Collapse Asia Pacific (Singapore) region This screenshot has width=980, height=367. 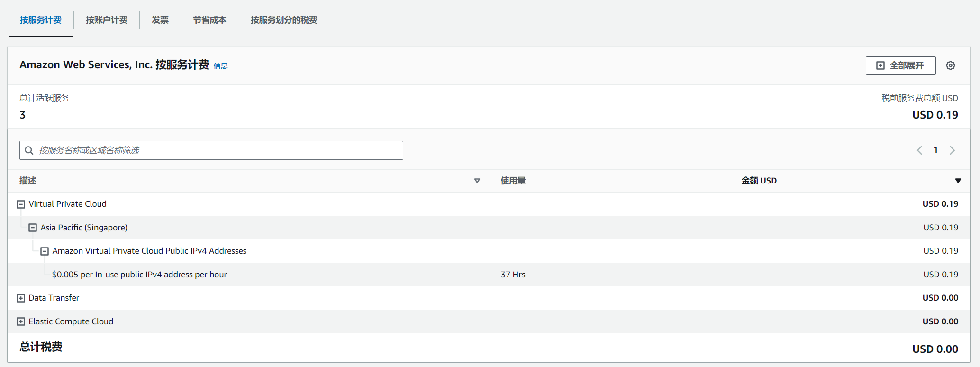point(33,228)
